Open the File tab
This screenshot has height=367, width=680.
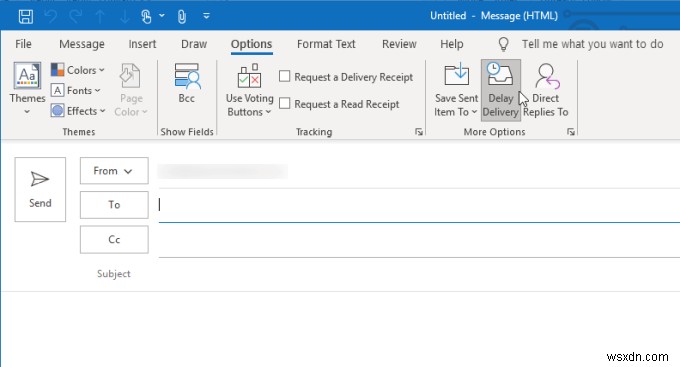(x=23, y=44)
